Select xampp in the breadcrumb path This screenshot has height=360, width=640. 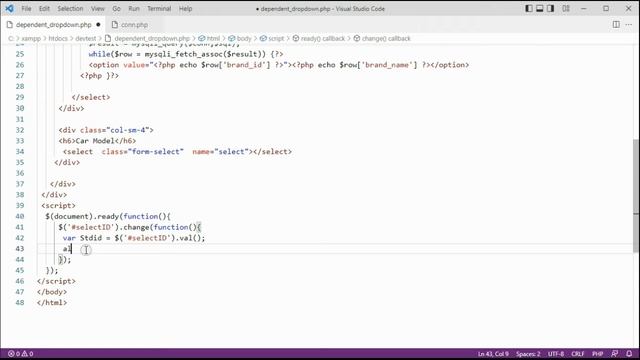point(31,38)
